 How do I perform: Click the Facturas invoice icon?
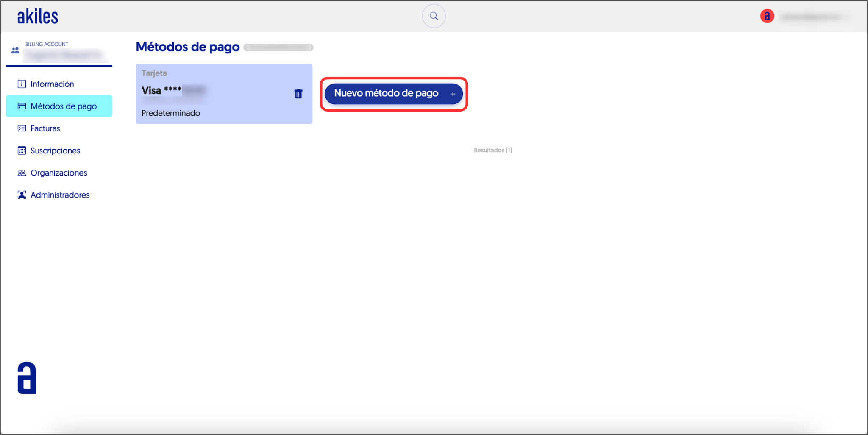coord(22,128)
